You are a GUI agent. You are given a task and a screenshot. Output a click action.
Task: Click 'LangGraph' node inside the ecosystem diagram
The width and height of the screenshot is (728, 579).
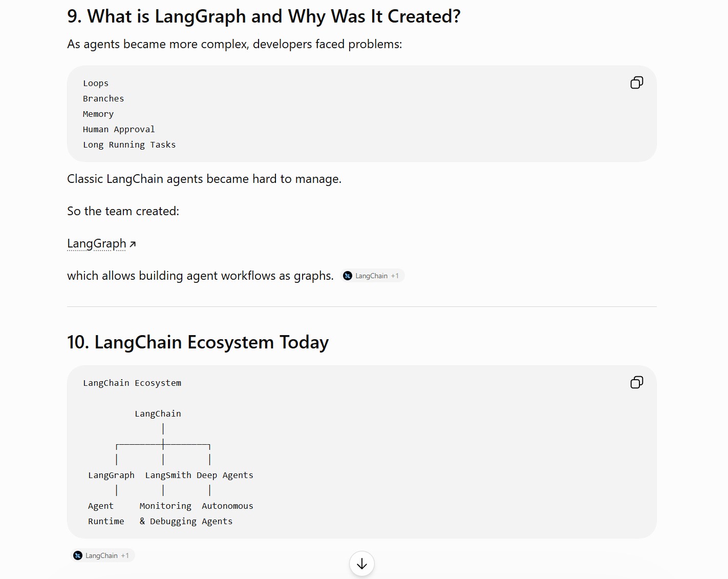coord(111,475)
